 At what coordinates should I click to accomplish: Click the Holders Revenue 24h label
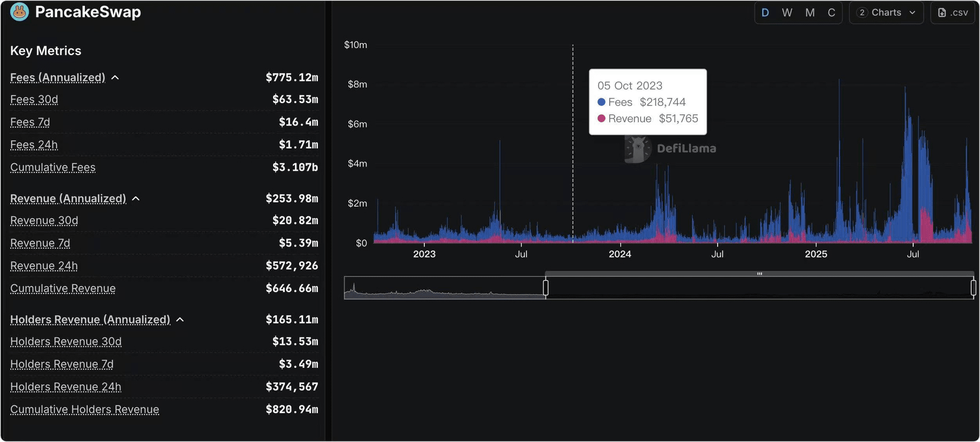coord(66,387)
